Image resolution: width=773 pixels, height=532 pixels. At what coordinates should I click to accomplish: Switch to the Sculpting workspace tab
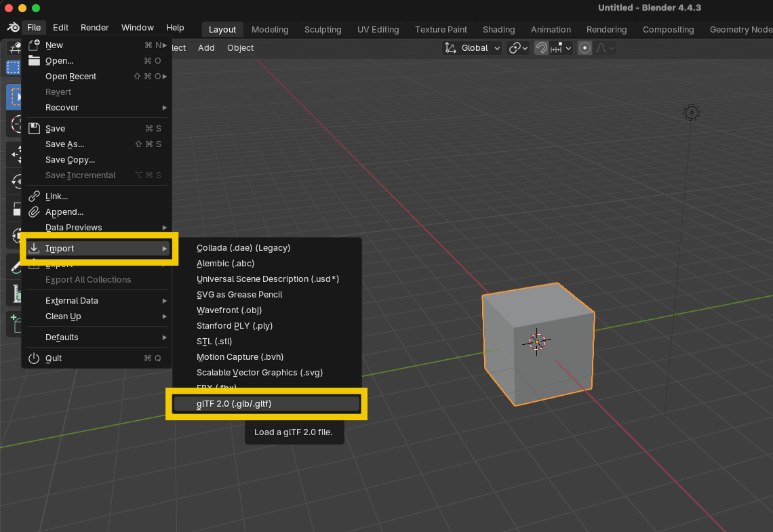[x=323, y=30]
